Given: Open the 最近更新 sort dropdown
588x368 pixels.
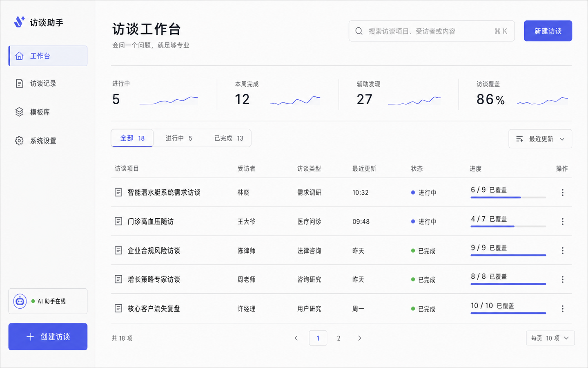Looking at the screenshot, I should [x=540, y=139].
